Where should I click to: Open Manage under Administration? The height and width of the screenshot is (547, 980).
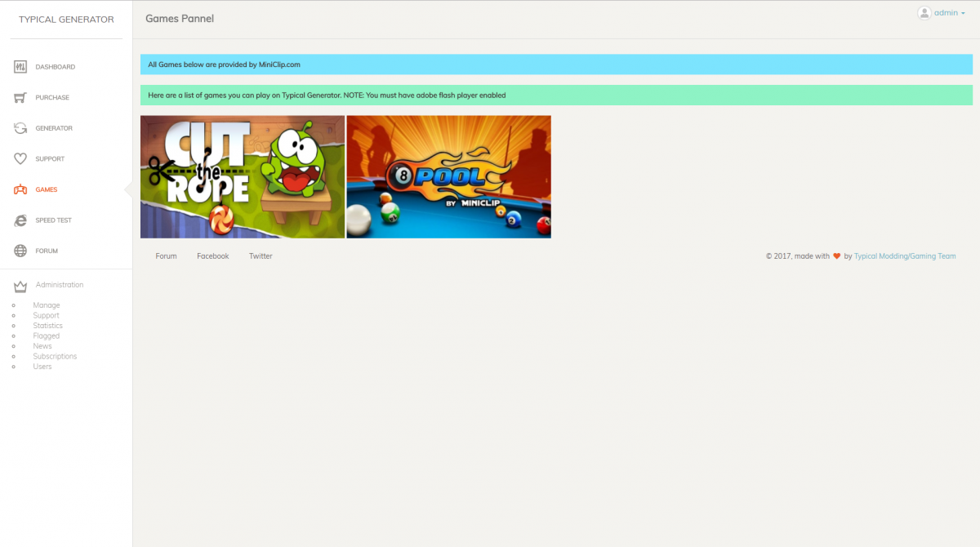tap(47, 305)
